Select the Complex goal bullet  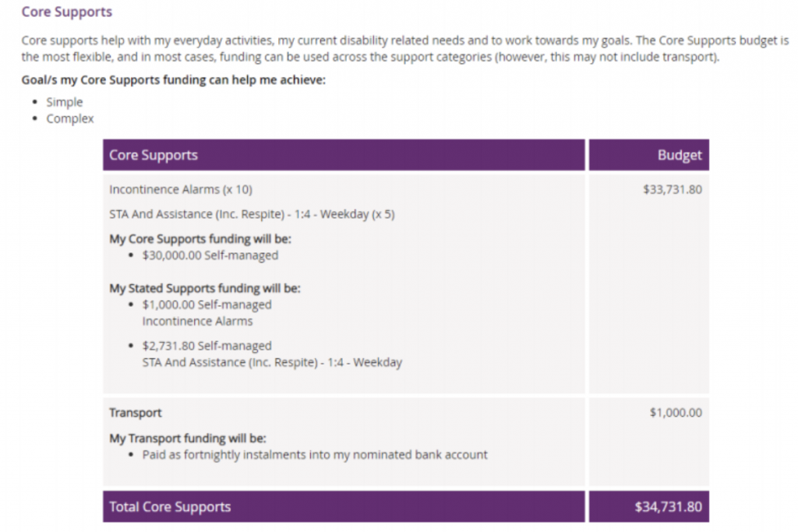(69, 118)
